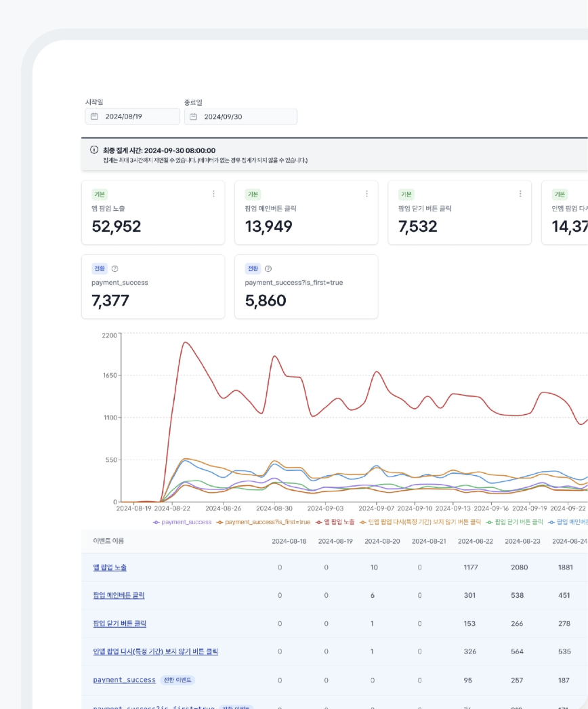Open 팝업 닫기 버튼 클릭 link in table

click(119, 624)
